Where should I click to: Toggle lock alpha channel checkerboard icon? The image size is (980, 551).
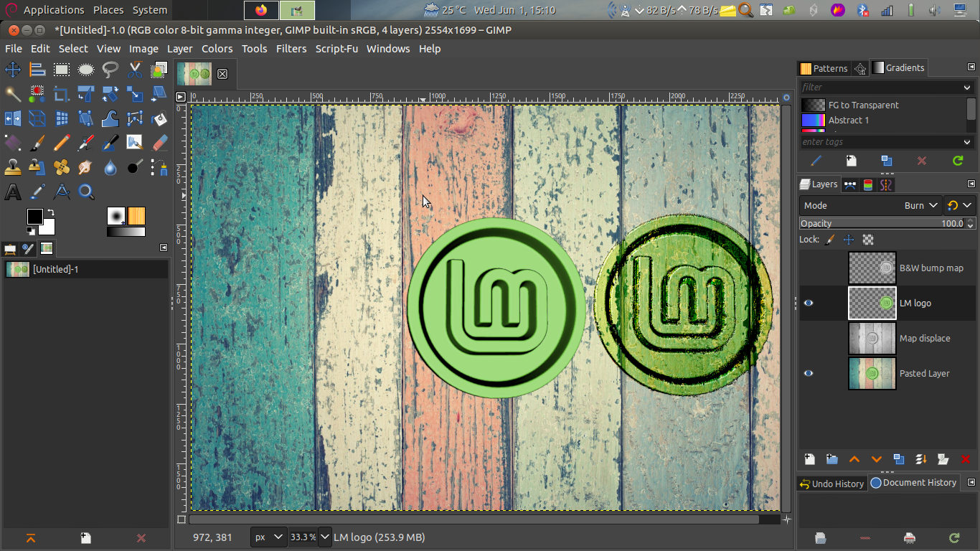pyautogui.click(x=867, y=240)
